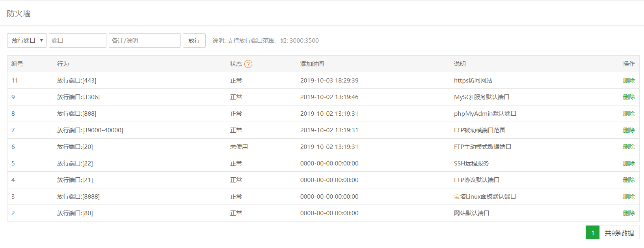Viewport: 644px width, 248px height.
Task: Select the 放行端口:[3306] cell
Action: (x=78, y=97)
